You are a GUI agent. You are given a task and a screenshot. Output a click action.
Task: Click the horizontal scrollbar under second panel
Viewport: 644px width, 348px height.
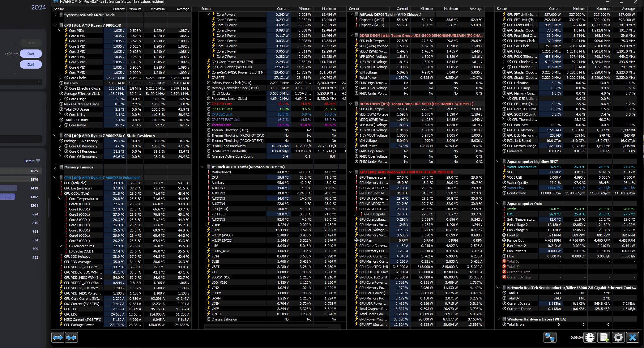pyautogui.click(x=266, y=327)
